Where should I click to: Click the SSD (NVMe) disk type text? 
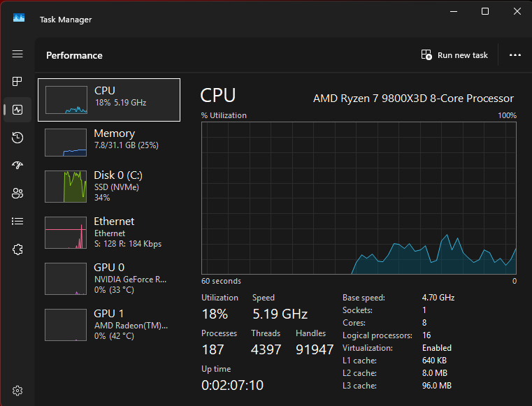[x=116, y=187]
